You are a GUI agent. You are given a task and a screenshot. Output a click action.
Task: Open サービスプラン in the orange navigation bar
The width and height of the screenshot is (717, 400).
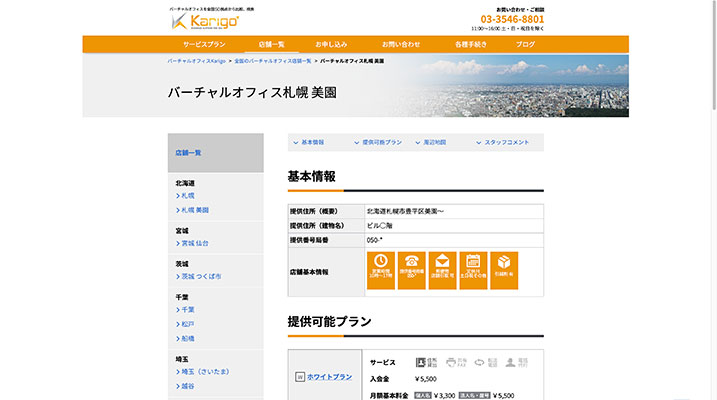[204, 44]
